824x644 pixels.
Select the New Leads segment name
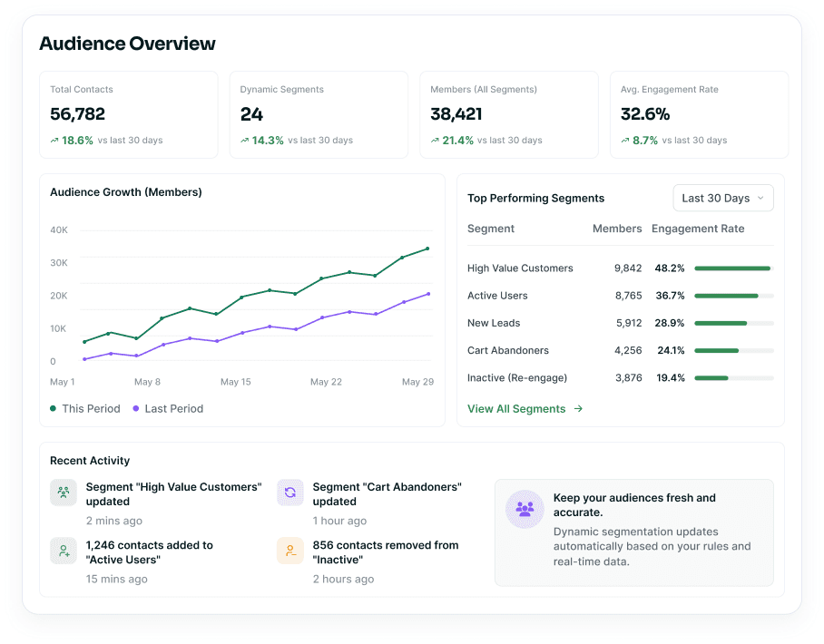click(x=494, y=323)
